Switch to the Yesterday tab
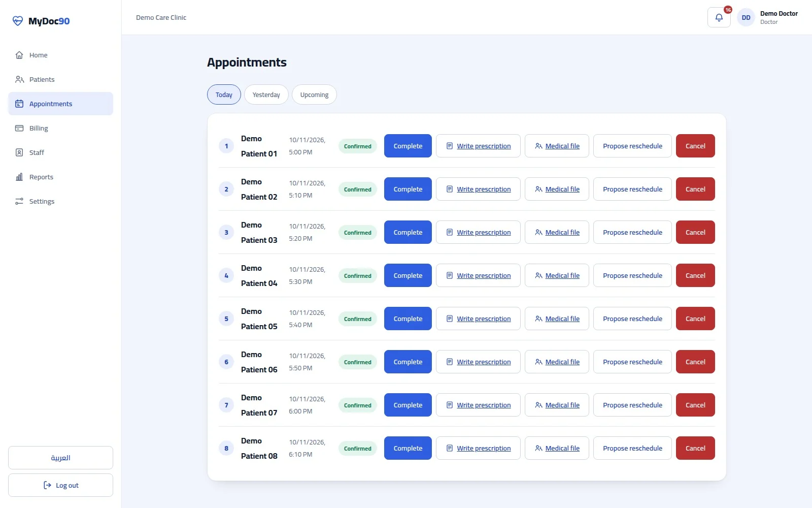 [x=266, y=94]
